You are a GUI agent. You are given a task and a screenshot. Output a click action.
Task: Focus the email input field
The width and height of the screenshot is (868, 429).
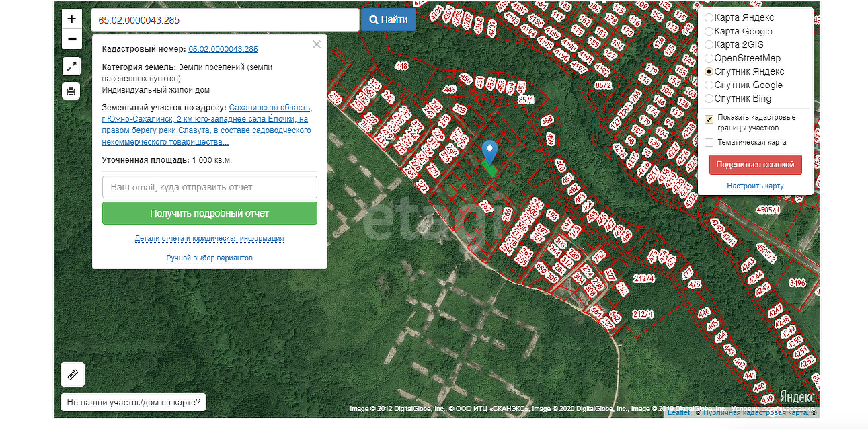[209, 187]
